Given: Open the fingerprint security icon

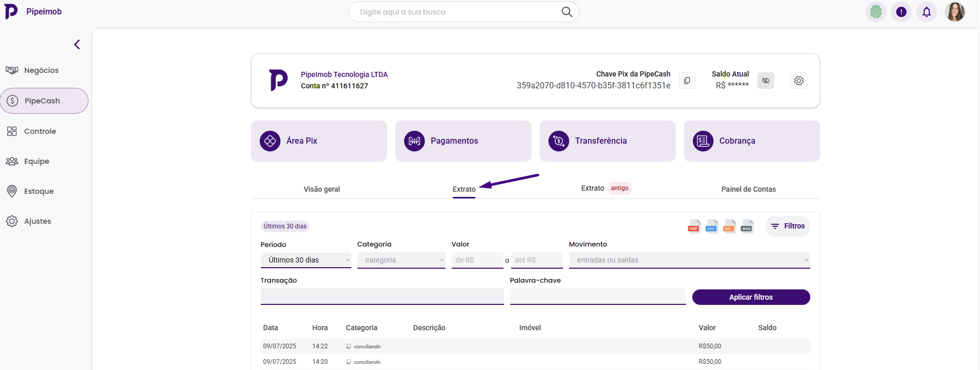Looking at the screenshot, I should coord(875,12).
